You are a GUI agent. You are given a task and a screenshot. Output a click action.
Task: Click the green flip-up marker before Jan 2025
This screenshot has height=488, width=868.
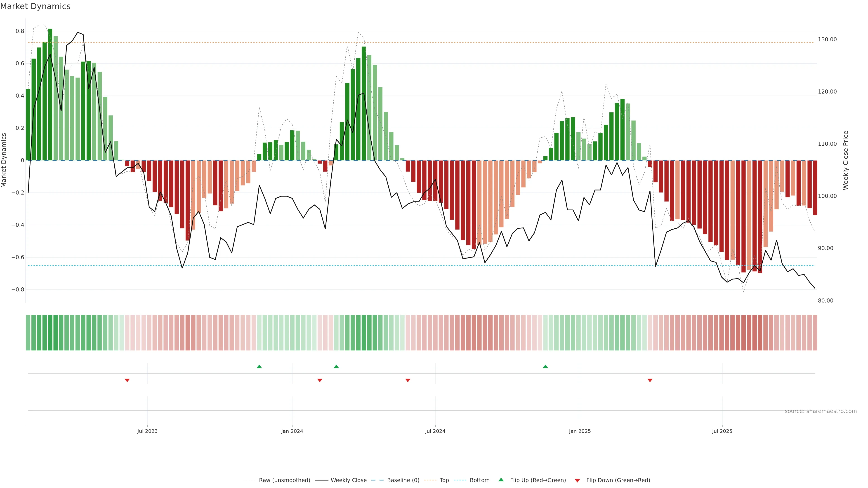[x=545, y=366]
